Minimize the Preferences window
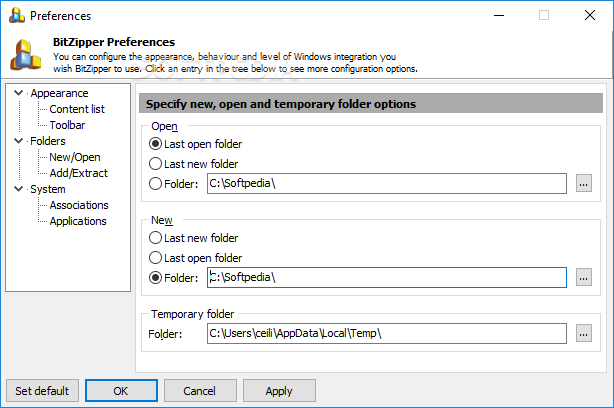Viewport: 614px width, 408px height. [499, 15]
